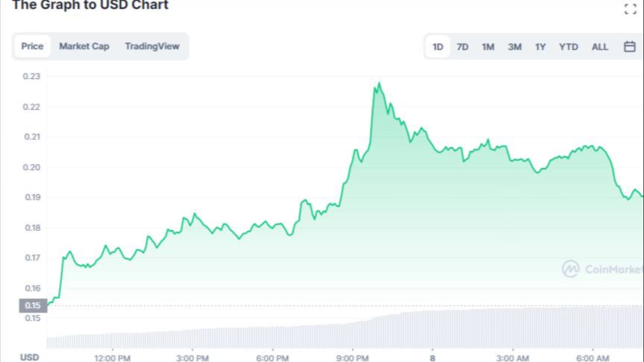
Task: Select the 1D timeframe button
Action: click(437, 46)
